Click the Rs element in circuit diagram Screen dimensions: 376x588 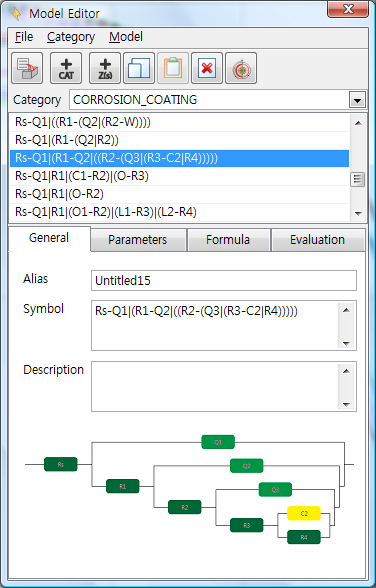[61, 464]
